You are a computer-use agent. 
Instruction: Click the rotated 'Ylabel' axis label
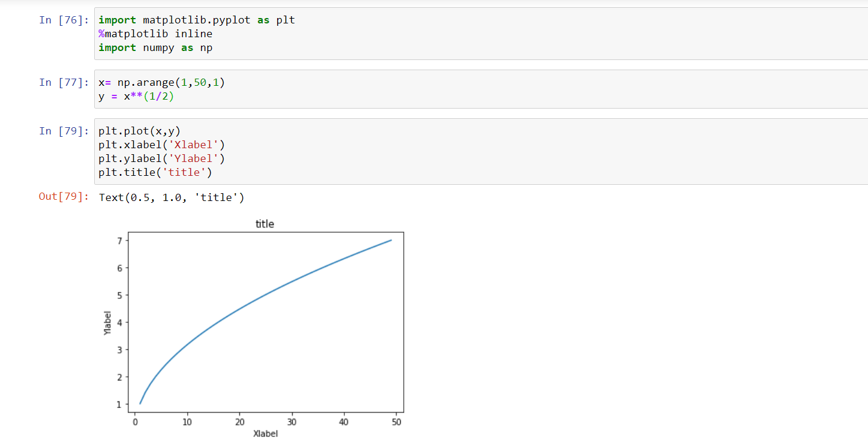pyautogui.click(x=107, y=322)
